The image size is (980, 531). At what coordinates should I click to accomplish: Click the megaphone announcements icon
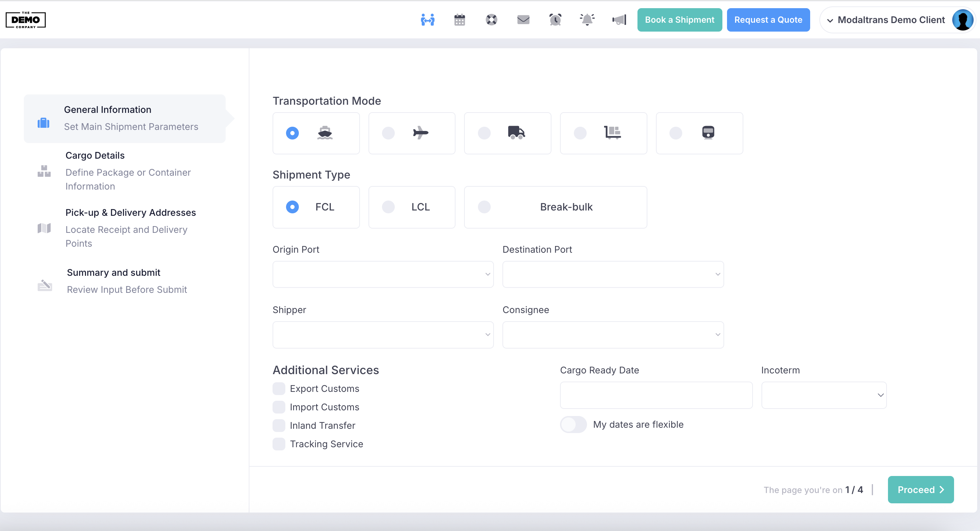coord(619,20)
